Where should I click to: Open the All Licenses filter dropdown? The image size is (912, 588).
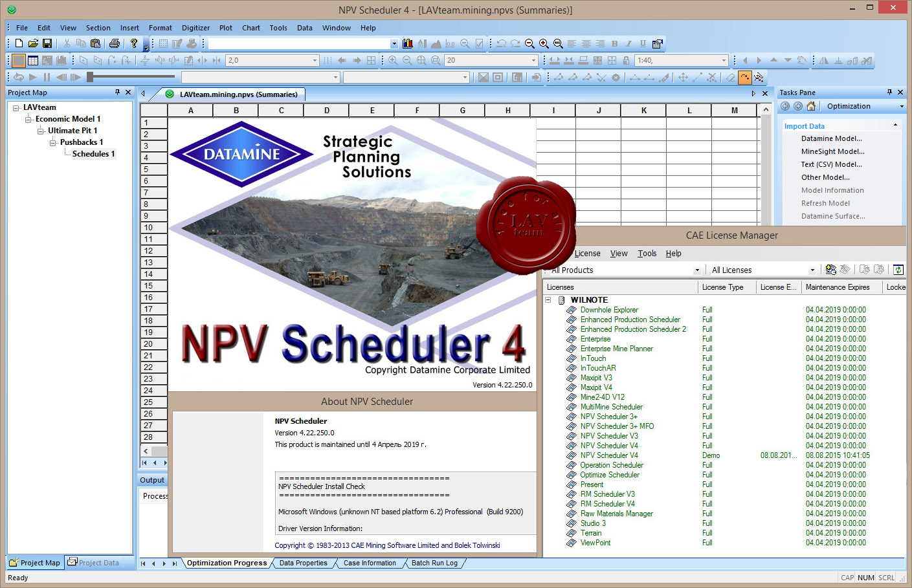[x=812, y=270]
